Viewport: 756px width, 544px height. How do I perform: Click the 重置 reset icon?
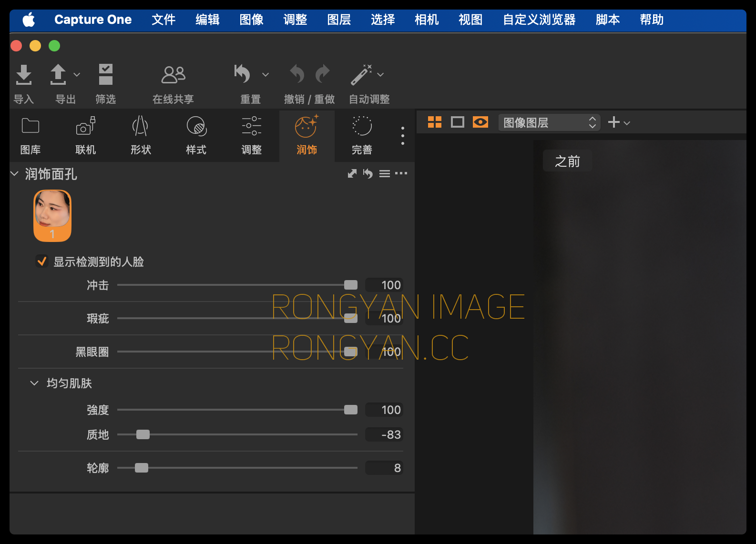pyautogui.click(x=243, y=74)
